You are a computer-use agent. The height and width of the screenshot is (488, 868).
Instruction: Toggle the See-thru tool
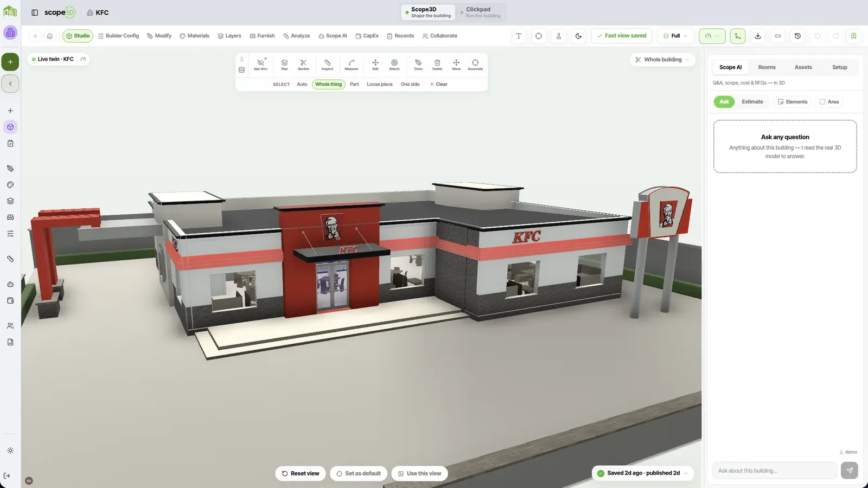(x=260, y=65)
